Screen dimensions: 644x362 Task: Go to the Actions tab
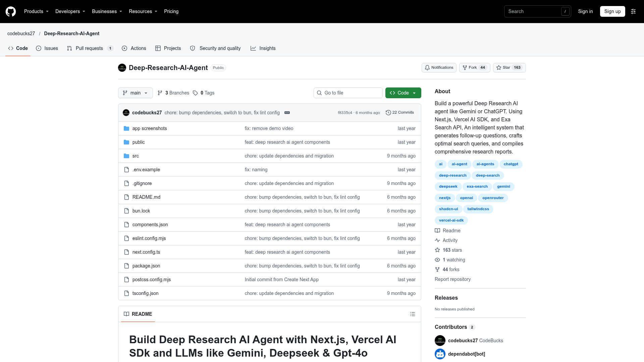(134, 48)
